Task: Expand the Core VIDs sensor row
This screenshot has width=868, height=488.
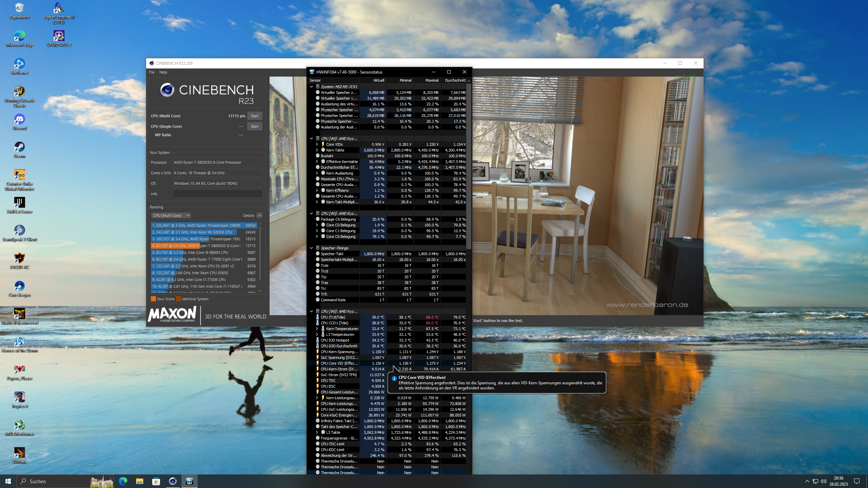Action: click(317, 144)
